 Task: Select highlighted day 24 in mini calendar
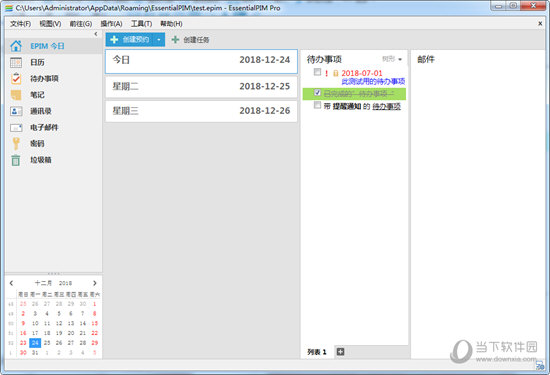coord(35,343)
